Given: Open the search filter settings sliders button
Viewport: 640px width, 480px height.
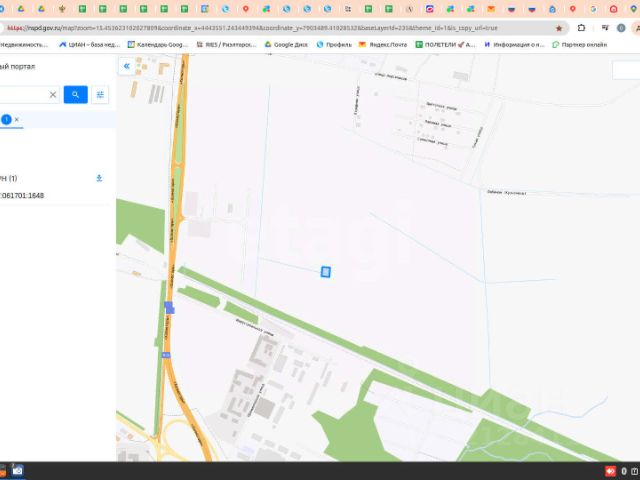Looking at the screenshot, I should [x=100, y=95].
